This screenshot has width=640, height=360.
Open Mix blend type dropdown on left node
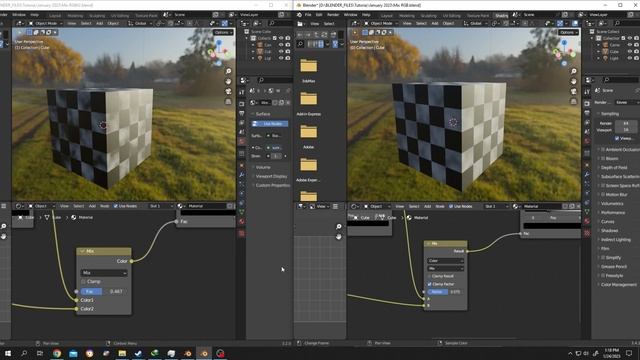pos(104,273)
